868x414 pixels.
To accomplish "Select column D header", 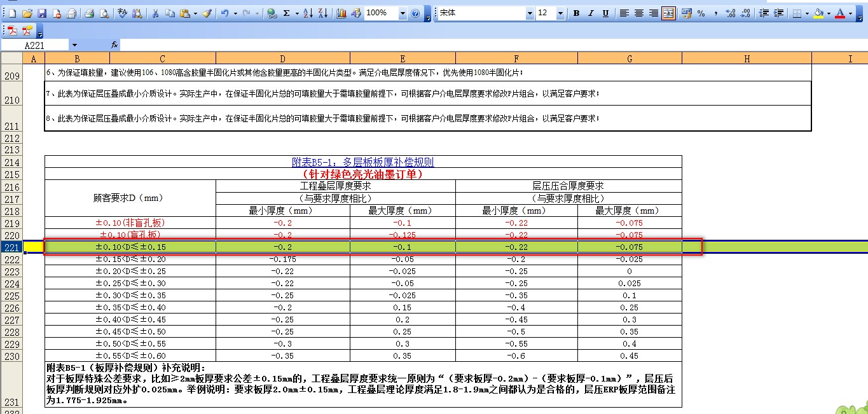I will [283, 59].
